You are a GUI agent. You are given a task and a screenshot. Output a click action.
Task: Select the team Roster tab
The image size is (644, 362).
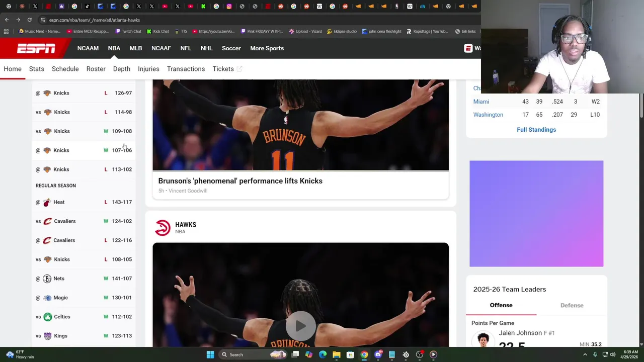(x=96, y=69)
